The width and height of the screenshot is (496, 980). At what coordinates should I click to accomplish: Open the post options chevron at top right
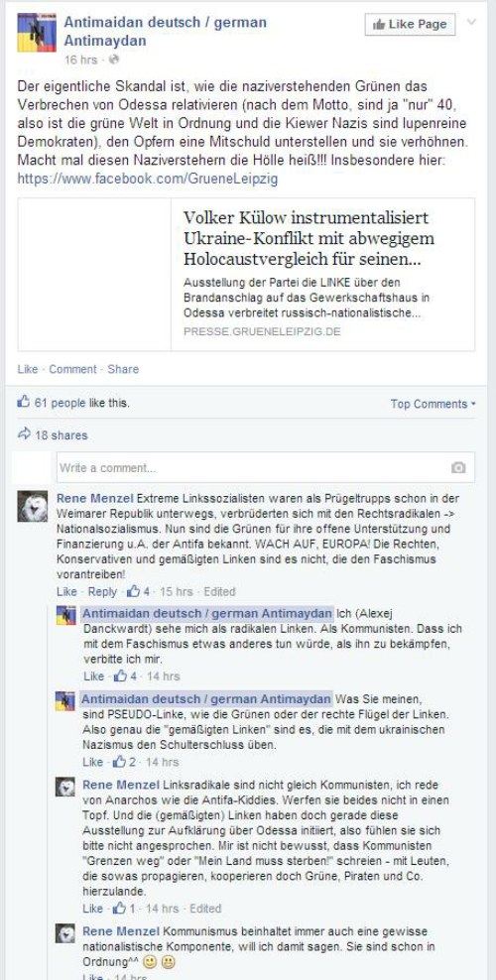[x=471, y=22]
